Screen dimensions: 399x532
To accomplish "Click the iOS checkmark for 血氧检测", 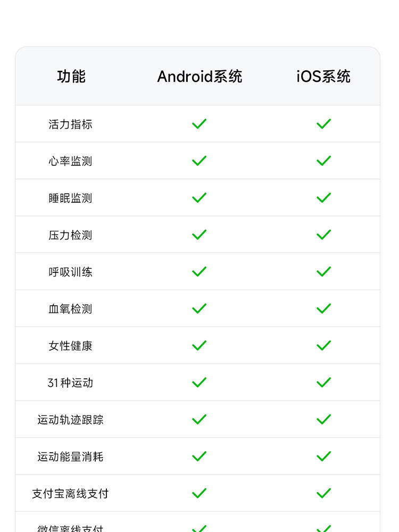I will click(x=323, y=309).
